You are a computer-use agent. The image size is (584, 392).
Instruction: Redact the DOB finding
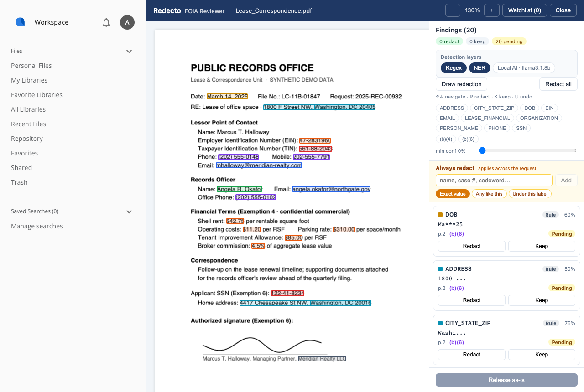(472, 246)
